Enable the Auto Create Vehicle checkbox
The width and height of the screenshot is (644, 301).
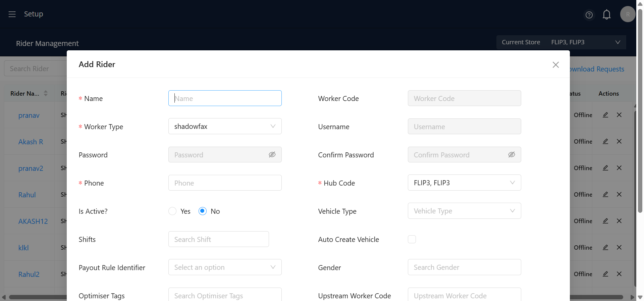click(x=412, y=239)
